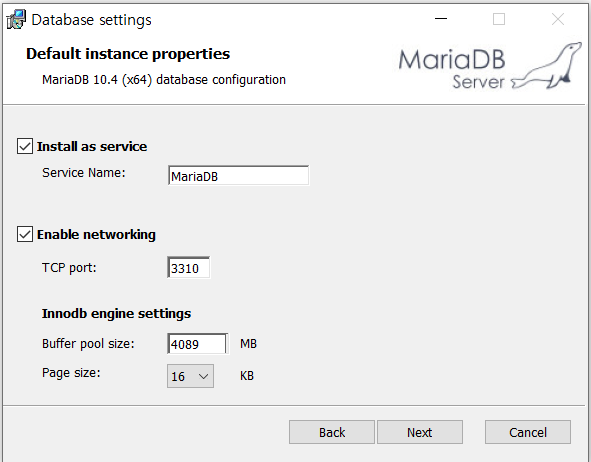Click the Buffer pool size: label

[88, 344]
